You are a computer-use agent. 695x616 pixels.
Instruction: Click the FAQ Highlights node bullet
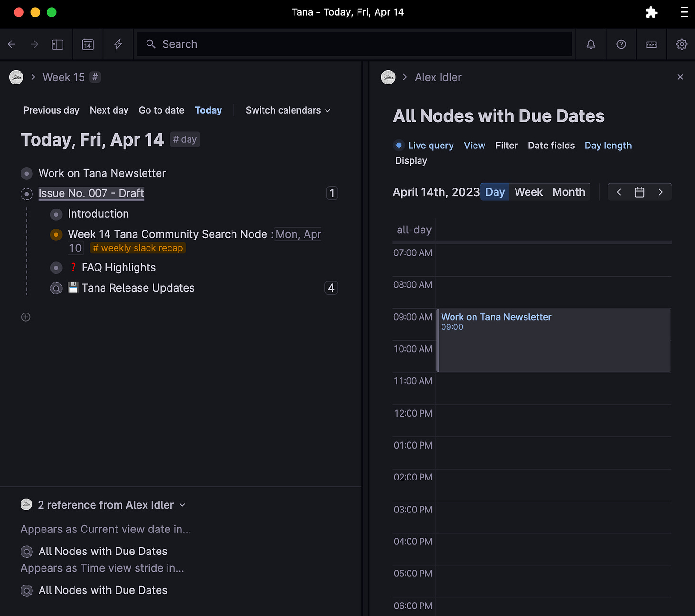pos(56,268)
